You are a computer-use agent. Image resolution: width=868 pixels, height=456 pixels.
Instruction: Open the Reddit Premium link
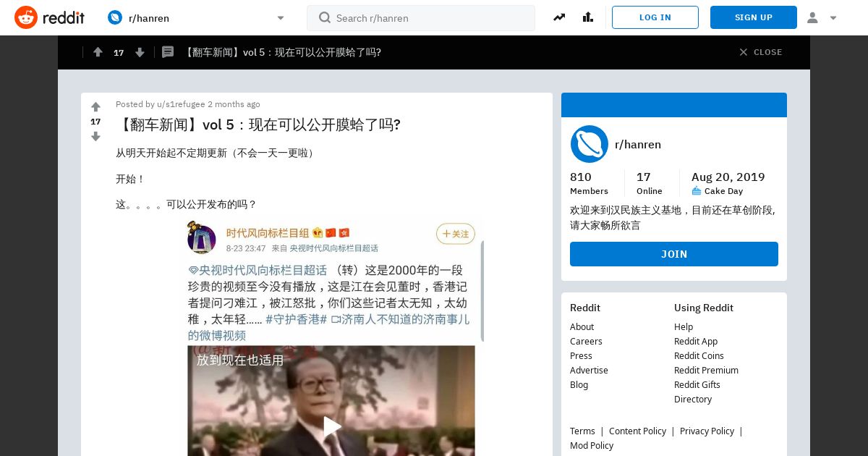pos(706,371)
